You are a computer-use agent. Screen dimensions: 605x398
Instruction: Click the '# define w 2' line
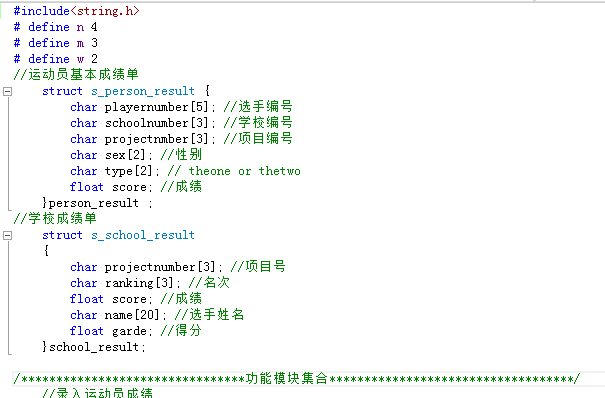55,59
